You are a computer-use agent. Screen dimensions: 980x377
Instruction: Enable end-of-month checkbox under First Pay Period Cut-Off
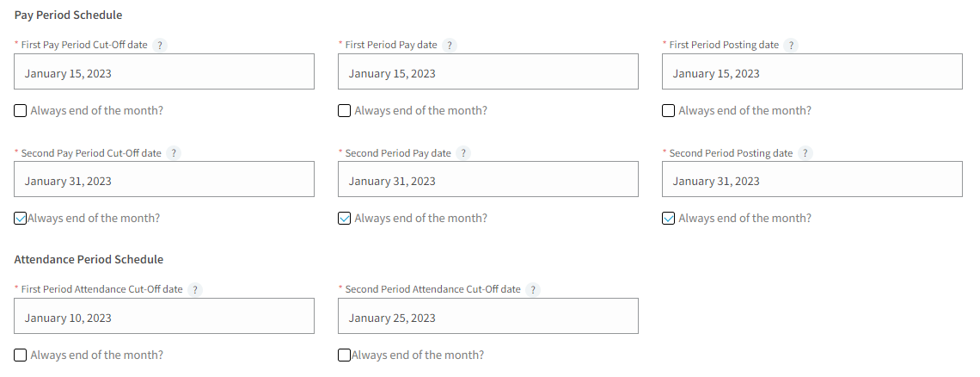[20, 111]
